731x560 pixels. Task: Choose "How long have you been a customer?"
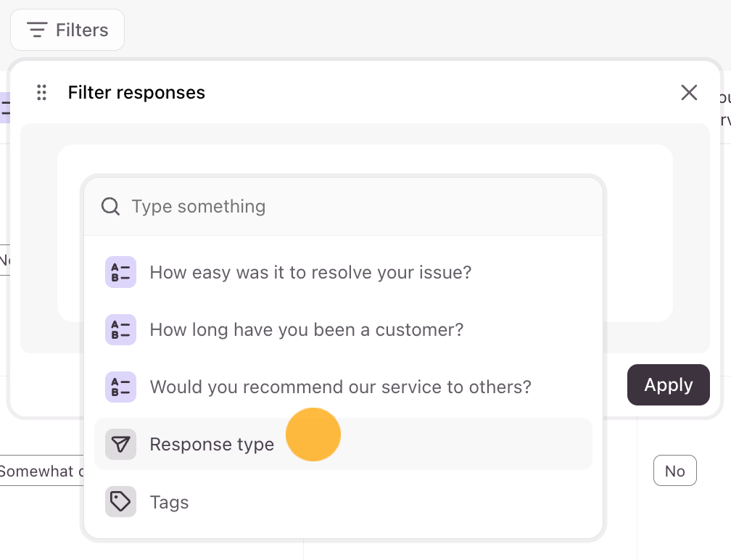coord(306,330)
